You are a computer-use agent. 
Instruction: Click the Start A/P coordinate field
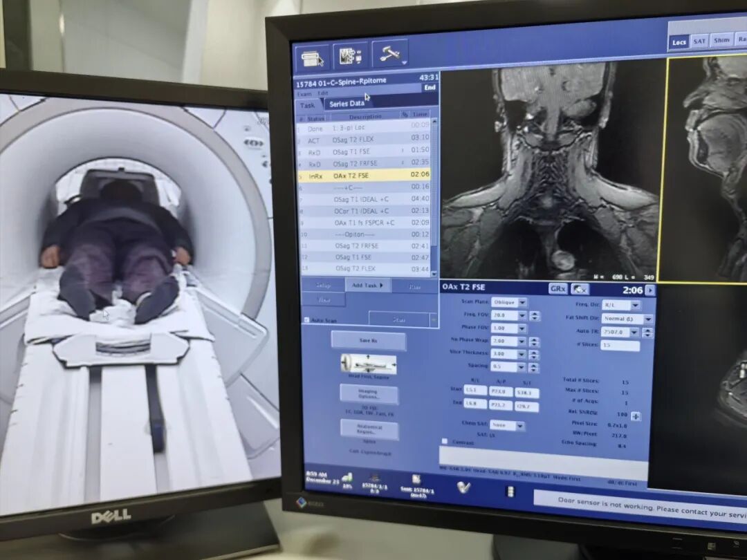[501, 391]
